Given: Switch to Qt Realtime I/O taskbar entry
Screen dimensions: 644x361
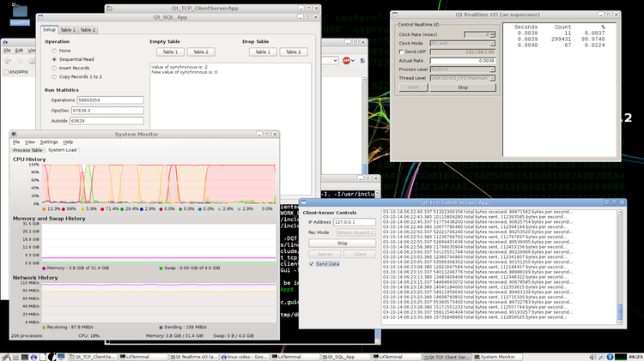Looking at the screenshot, I should [194, 357].
